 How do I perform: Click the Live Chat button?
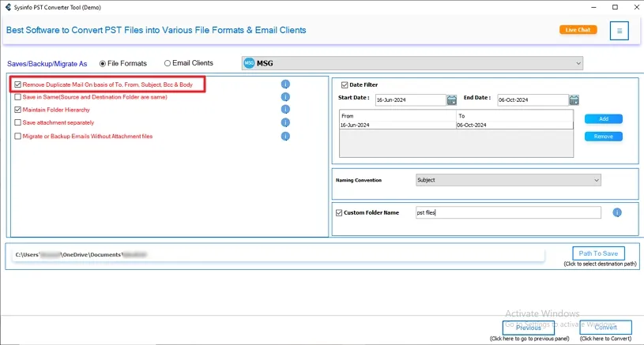pyautogui.click(x=578, y=30)
